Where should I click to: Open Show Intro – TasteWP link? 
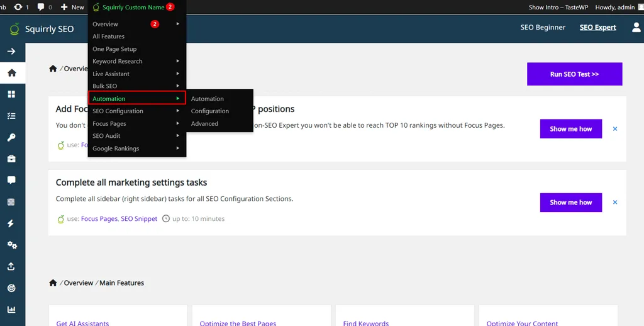point(558,7)
